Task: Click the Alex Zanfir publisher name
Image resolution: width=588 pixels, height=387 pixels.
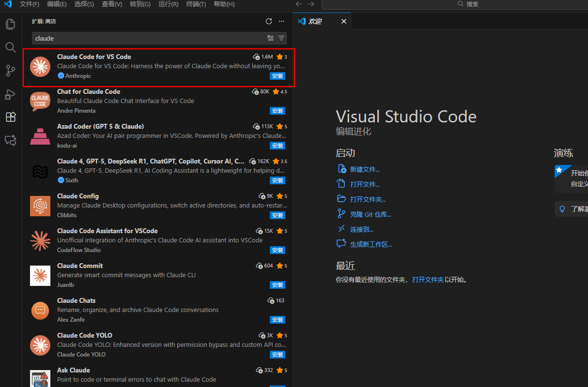Action: [x=71, y=320]
